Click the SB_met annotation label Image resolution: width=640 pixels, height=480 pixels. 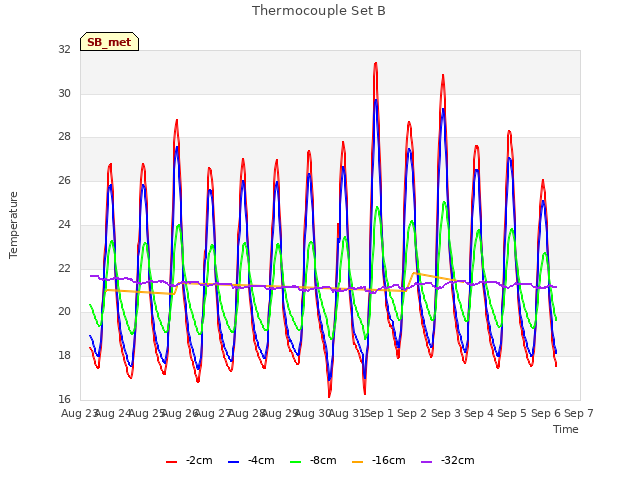109,42
